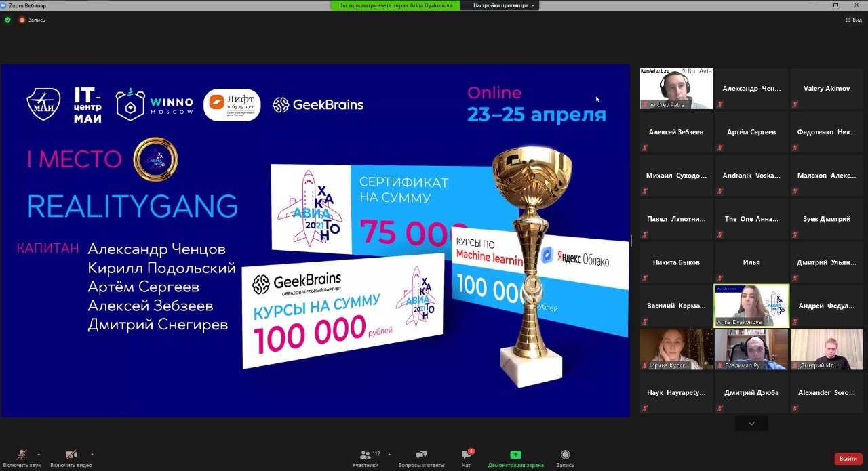The height and width of the screenshot is (471, 868).
Task: Select Hayk Hayrapety participant tile
Action: click(x=676, y=392)
